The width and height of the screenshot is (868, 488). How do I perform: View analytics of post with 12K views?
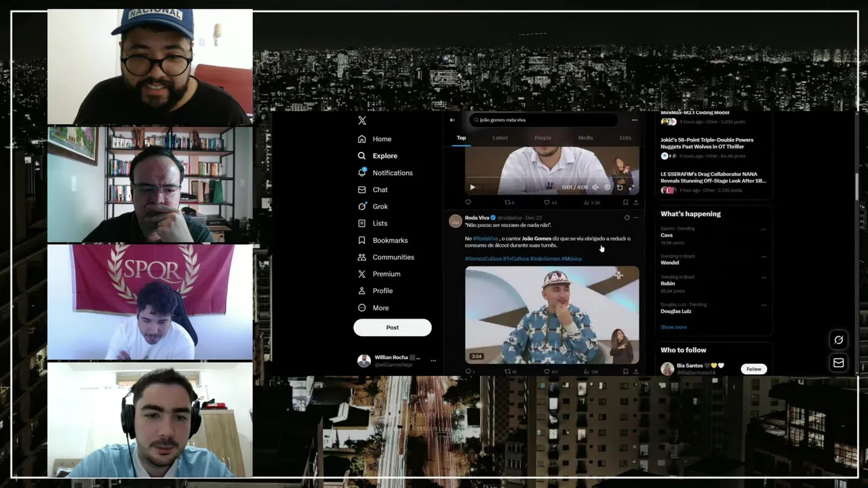click(591, 371)
